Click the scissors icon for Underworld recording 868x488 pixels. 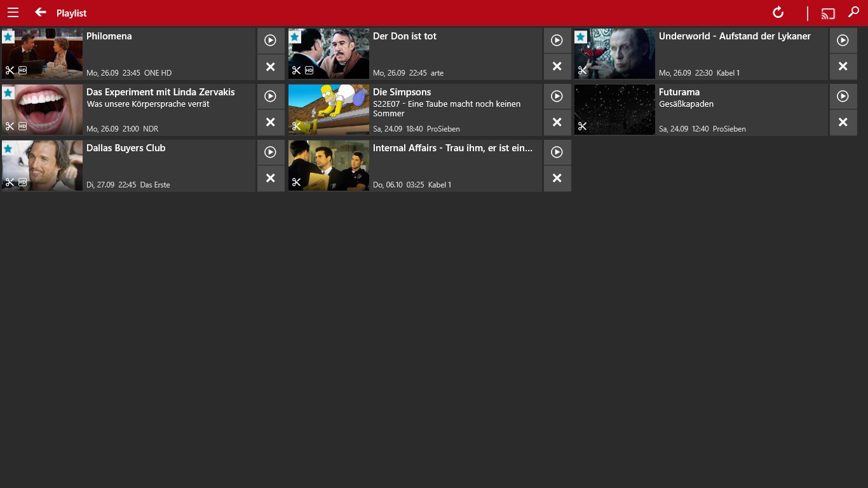582,71
